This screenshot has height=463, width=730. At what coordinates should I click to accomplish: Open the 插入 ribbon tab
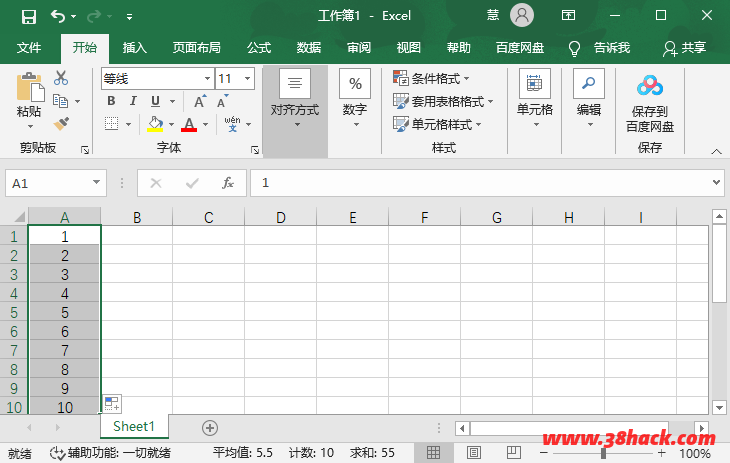click(x=134, y=47)
